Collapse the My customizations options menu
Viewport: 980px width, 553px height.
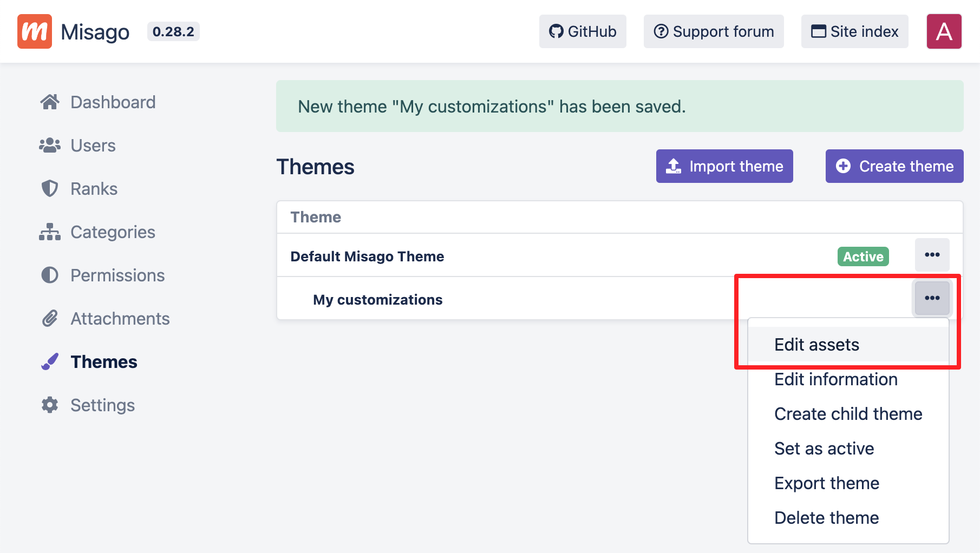(932, 298)
